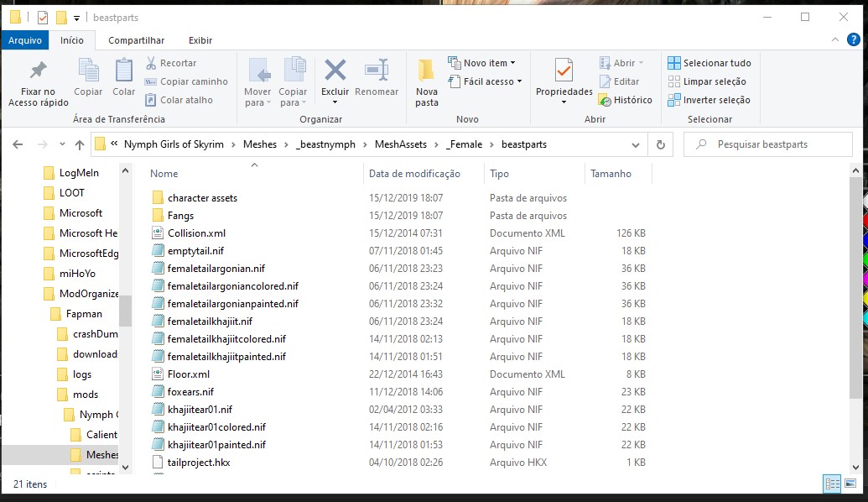Click Copiar caminho in the ribbon

point(186,81)
